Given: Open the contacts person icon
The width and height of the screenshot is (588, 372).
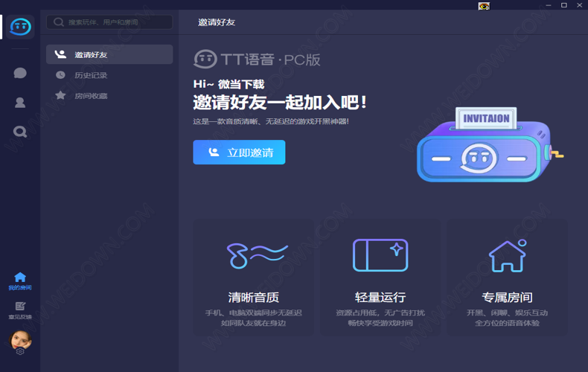Looking at the screenshot, I should pyautogui.click(x=20, y=103).
